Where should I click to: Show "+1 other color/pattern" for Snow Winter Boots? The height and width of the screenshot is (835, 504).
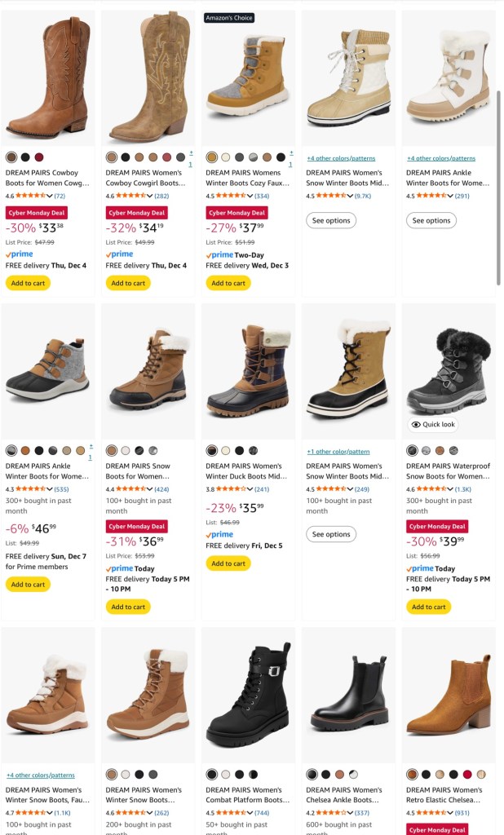point(338,452)
